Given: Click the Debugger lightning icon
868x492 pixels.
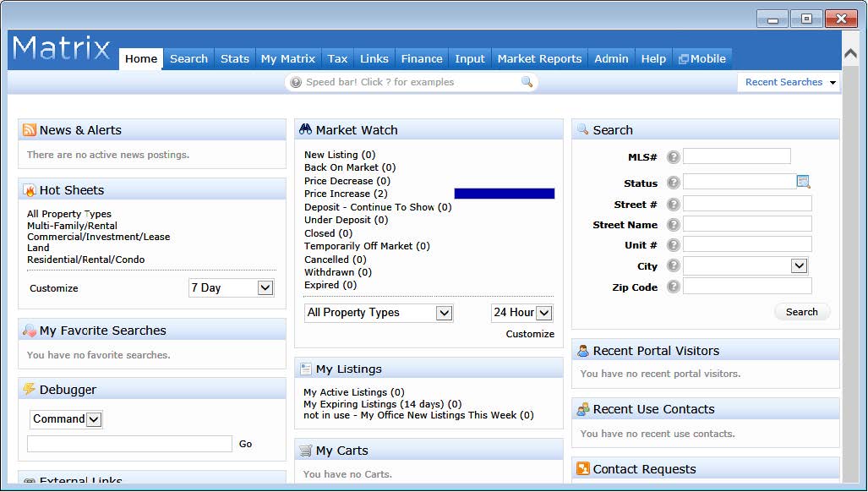Looking at the screenshot, I should pyautogui.click(x=30, y=389).
